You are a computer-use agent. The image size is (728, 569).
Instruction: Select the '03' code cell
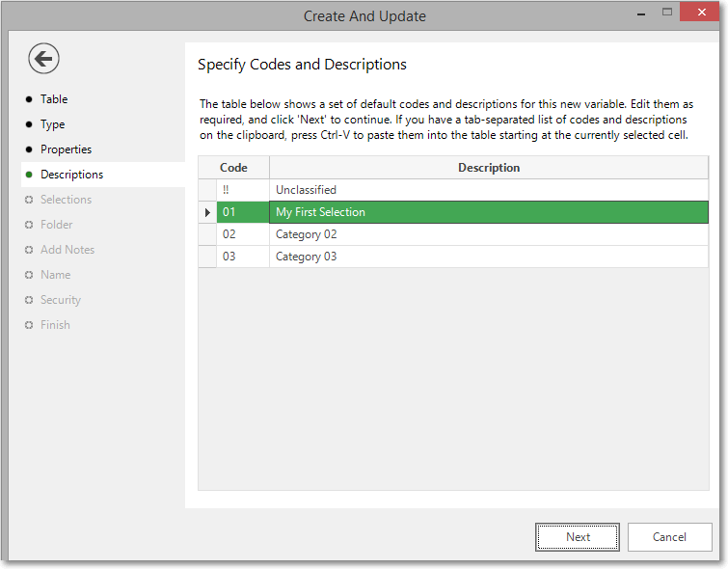(243, 257)
